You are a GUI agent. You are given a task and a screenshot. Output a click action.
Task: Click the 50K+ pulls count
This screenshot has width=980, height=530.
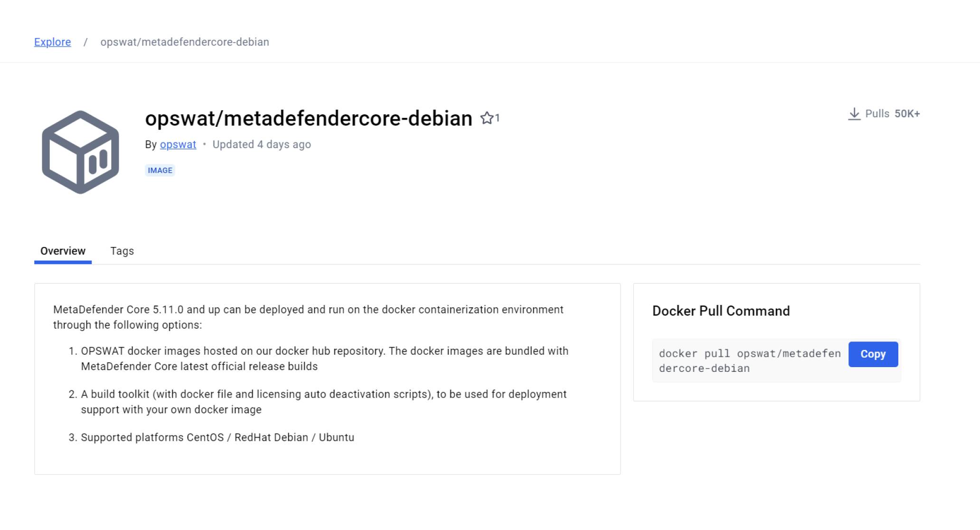(907, 114)
